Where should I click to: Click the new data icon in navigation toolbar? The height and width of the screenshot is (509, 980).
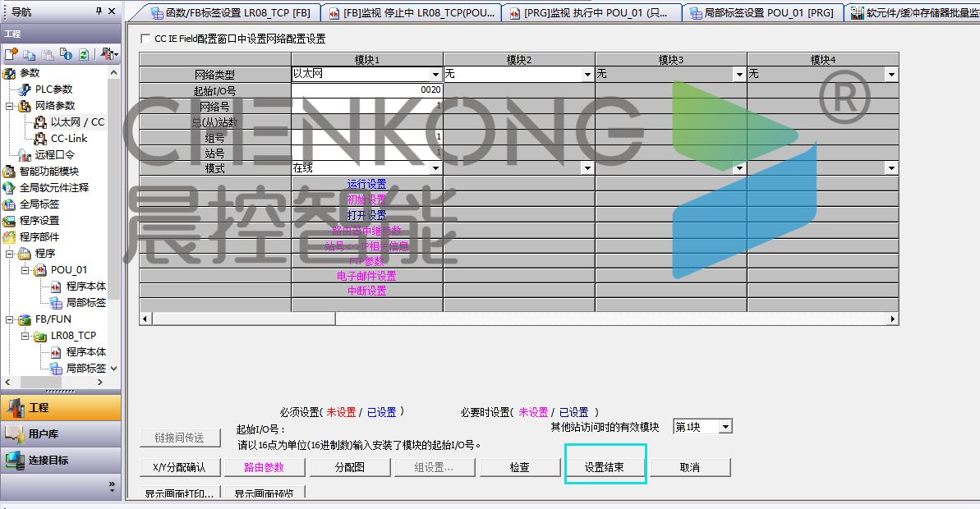pos(11,54)
